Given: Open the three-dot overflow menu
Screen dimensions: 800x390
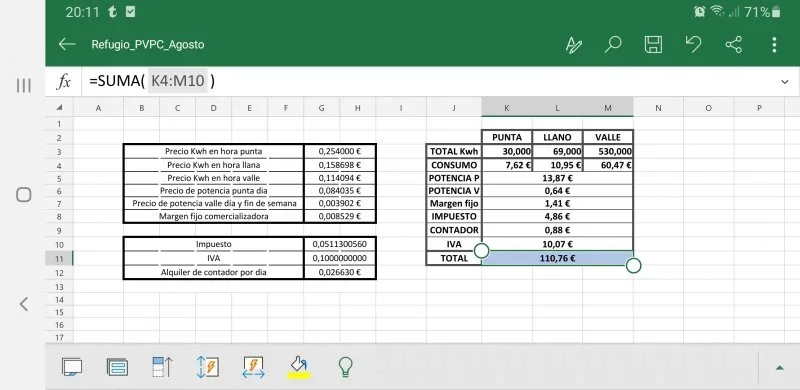Looking at the screenshot, I should (x=774, y=45).
